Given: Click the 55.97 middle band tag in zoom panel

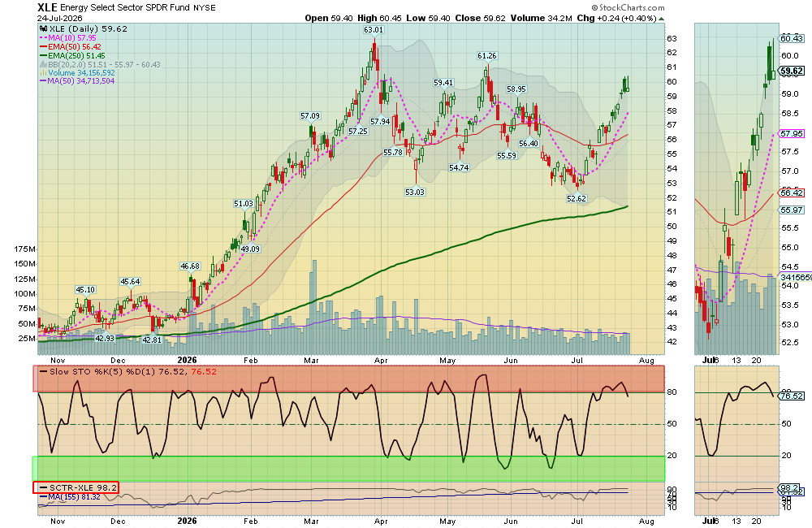Looking at the screenshot, I should 792,210.
